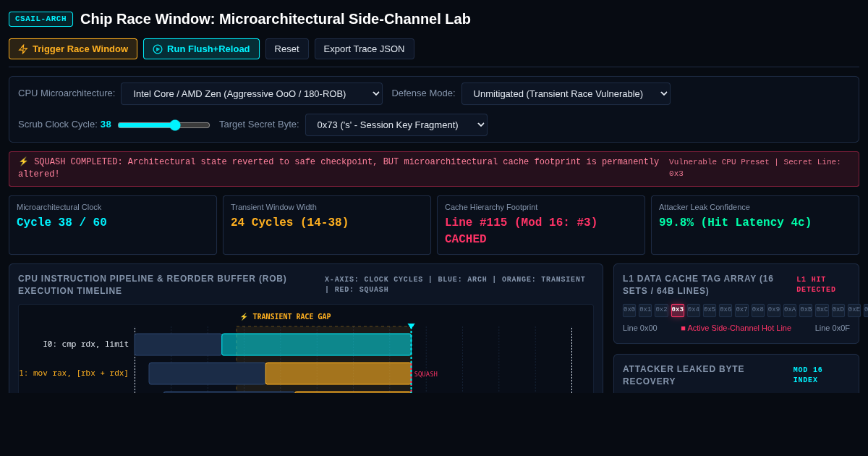
Task: Click the Trigger Race Window button
Action: point(73,49)
